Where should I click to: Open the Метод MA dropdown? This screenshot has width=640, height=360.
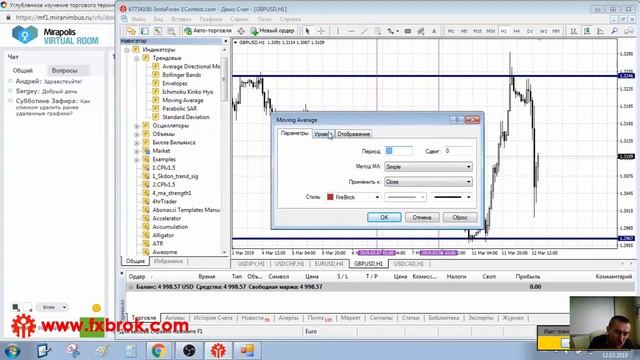(x=428, y=167)
